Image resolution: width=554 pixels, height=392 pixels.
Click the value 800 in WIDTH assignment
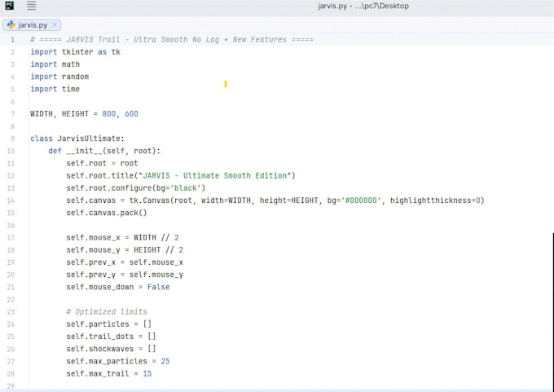[109, 114]
